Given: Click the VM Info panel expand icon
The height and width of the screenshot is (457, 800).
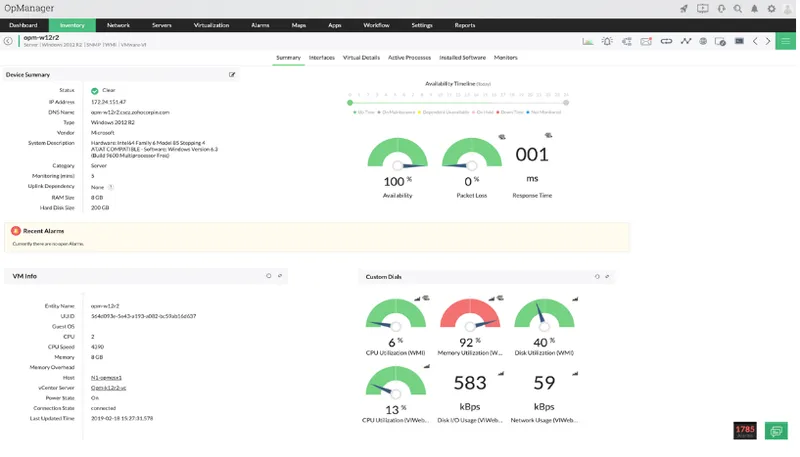Looking at the screenshot, I should (x=280, y=276).
